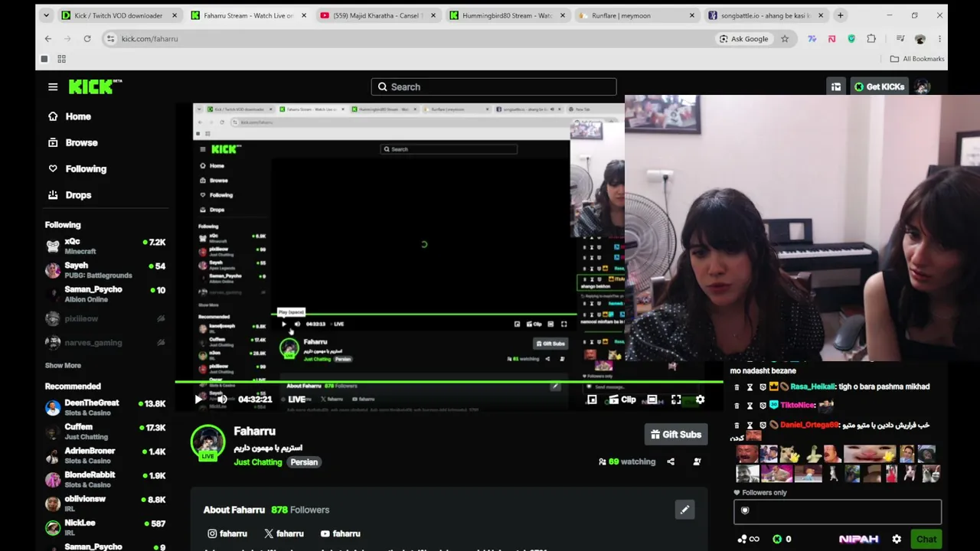Enter fullscreen on the video player

tap(676, 399)
